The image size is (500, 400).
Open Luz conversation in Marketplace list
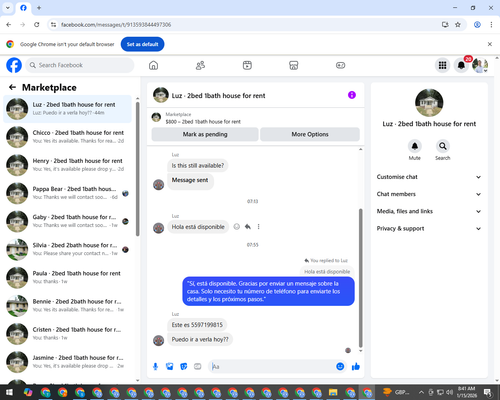coord(68,109)
